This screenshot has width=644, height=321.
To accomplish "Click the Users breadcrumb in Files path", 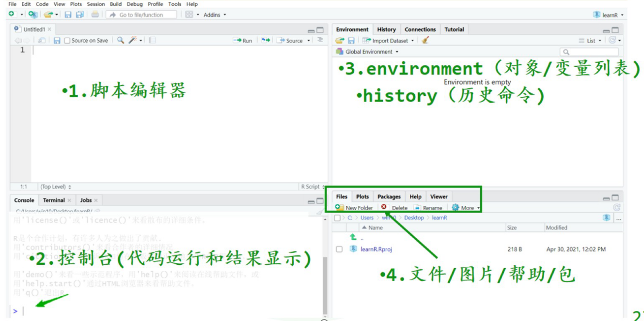I will pos(367,218).
